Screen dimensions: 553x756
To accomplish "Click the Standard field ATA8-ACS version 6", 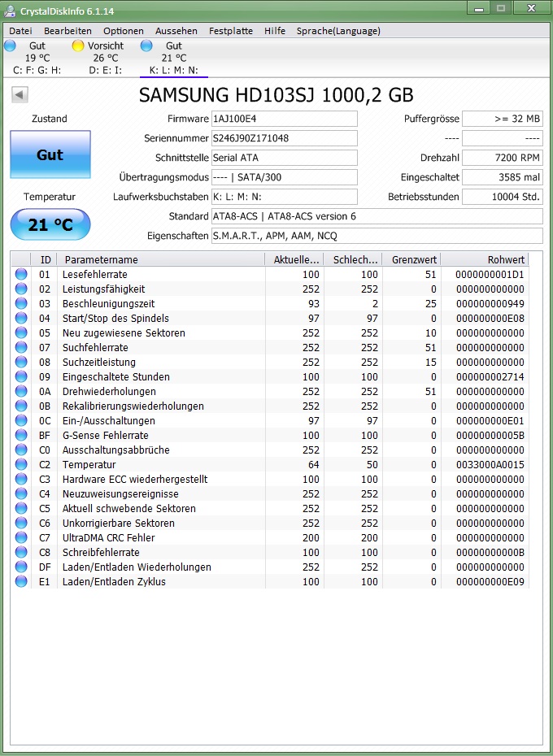I will pyautogui.click(x=377, y=216).
